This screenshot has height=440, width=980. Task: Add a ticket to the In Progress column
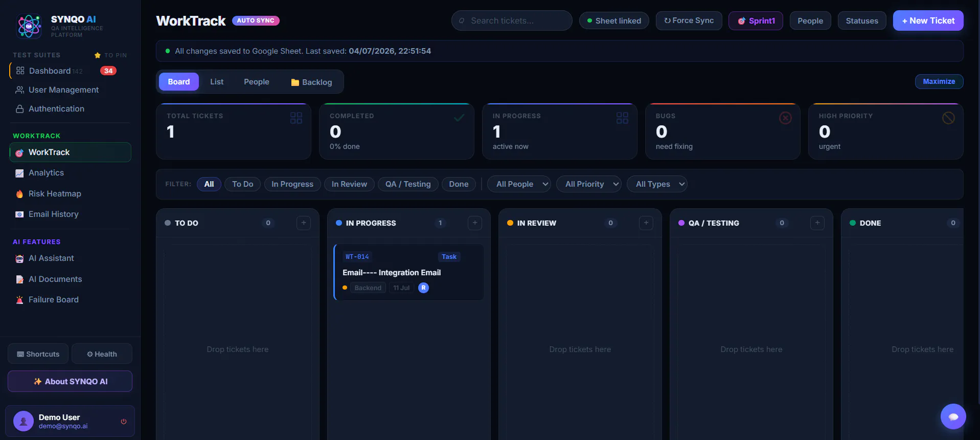click(x=475, y=223)
